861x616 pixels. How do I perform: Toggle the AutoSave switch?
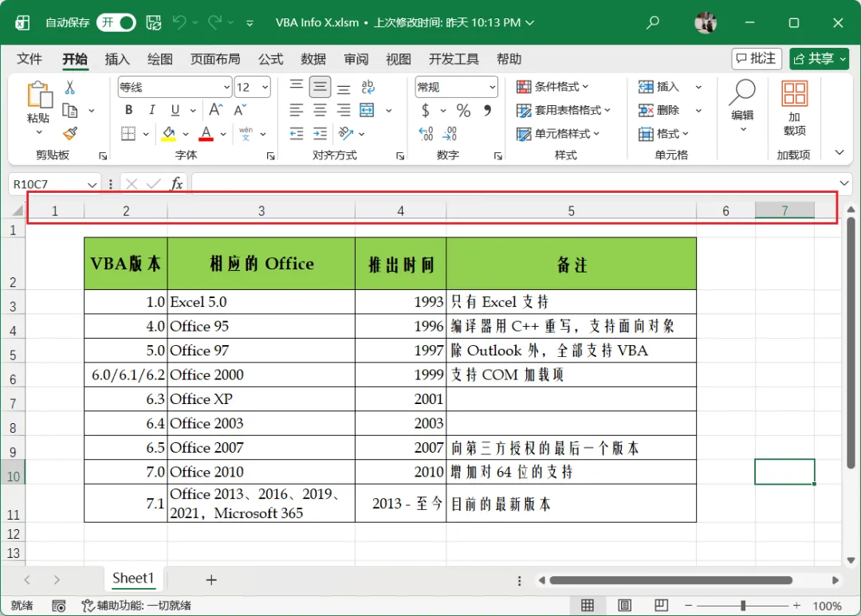(x=116, y=22)
